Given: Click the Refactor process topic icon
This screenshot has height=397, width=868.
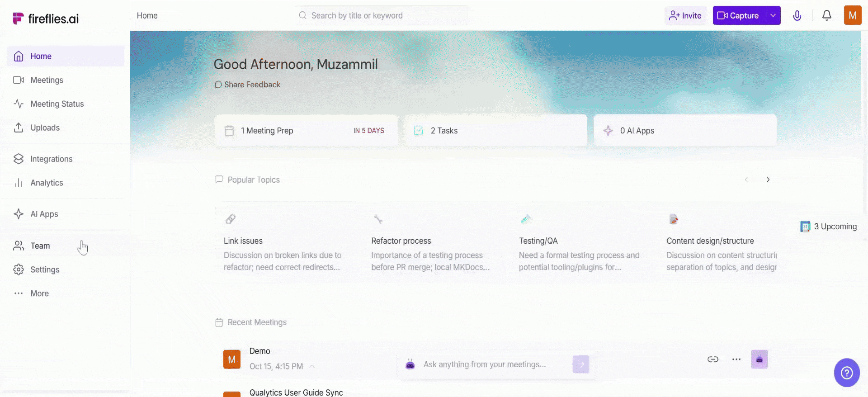Looking at the screenshot, I should point(378,219).
